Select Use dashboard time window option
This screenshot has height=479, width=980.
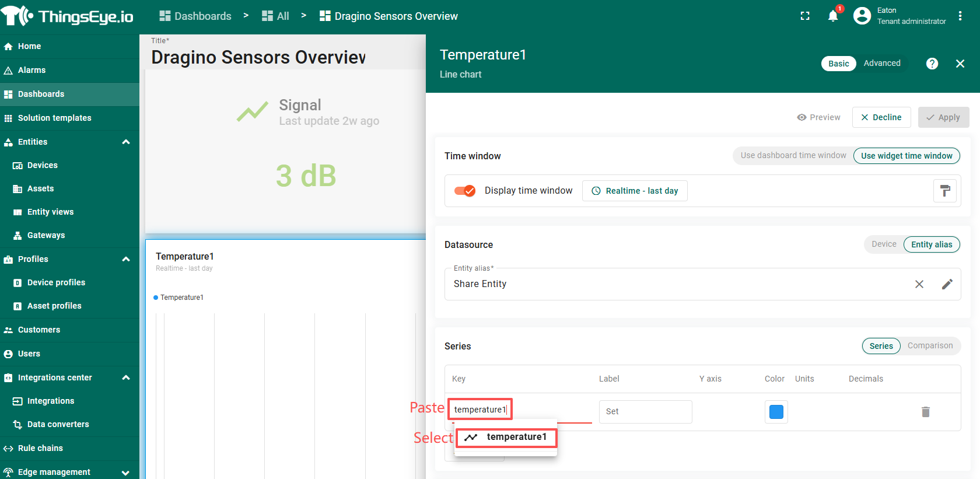(x=793, y=156)
